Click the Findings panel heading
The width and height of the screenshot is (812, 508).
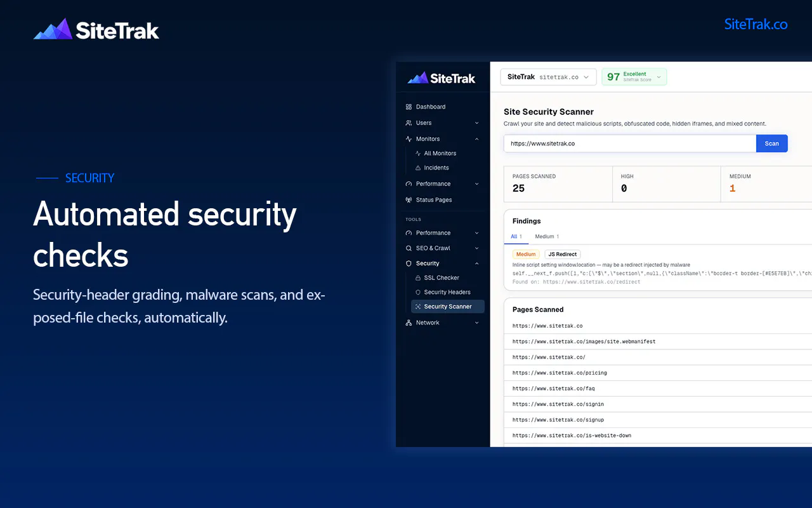pyautogui.click(x=527, y=221)
